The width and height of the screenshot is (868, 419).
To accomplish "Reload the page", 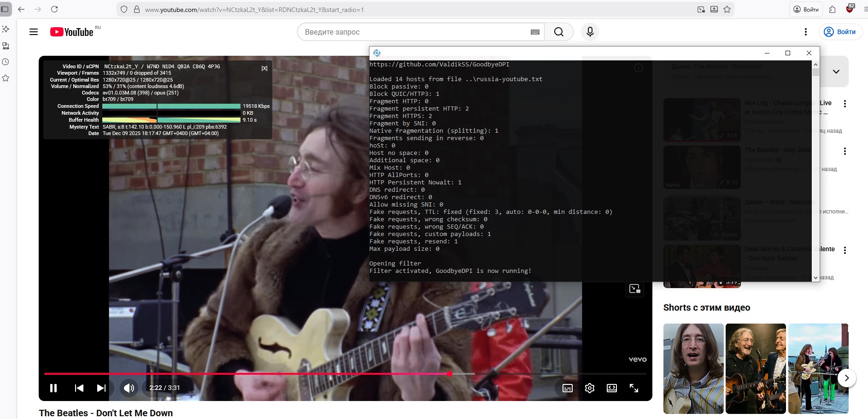I will 54,9.
